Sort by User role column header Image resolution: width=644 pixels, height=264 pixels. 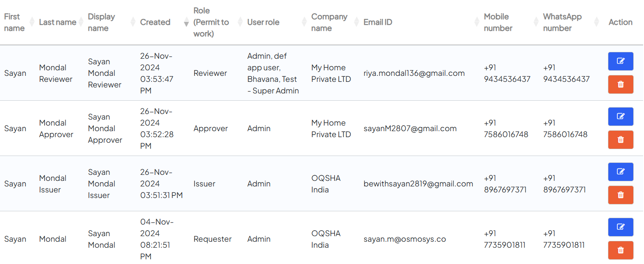263,22
